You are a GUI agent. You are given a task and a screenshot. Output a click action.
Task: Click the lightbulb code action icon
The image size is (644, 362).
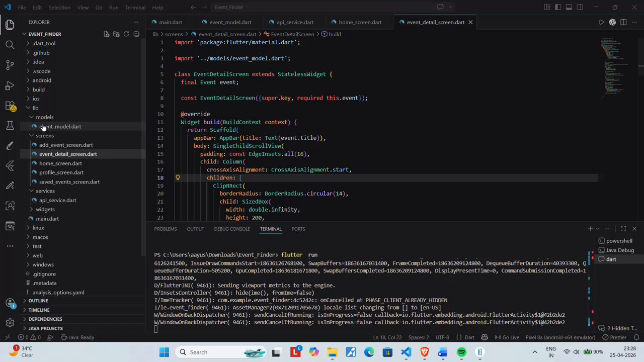pyautogui.click(x=178, y=177)
